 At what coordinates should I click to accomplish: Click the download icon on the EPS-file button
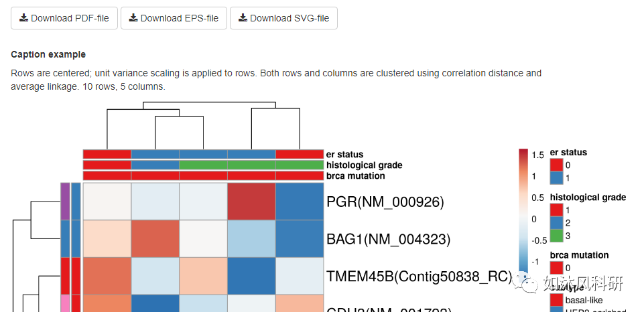point(133,18)
